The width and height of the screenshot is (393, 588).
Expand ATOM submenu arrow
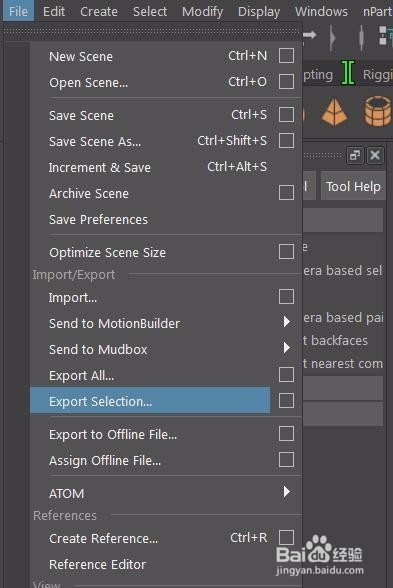[x=287, y=492]
